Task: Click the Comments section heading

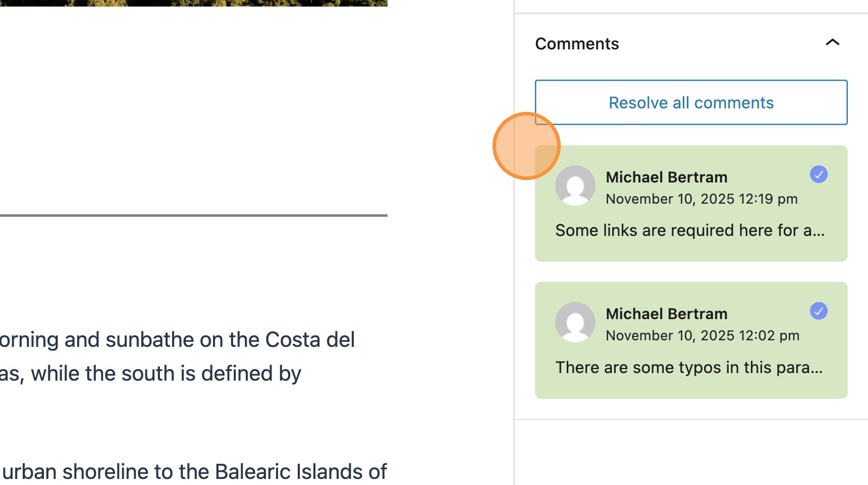Action: tap(577, 44)
